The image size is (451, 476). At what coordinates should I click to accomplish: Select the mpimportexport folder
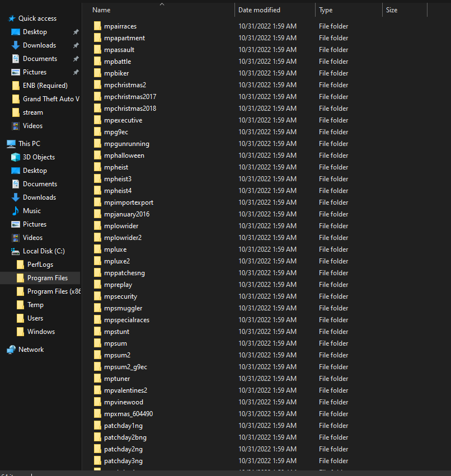coord(129,202)
